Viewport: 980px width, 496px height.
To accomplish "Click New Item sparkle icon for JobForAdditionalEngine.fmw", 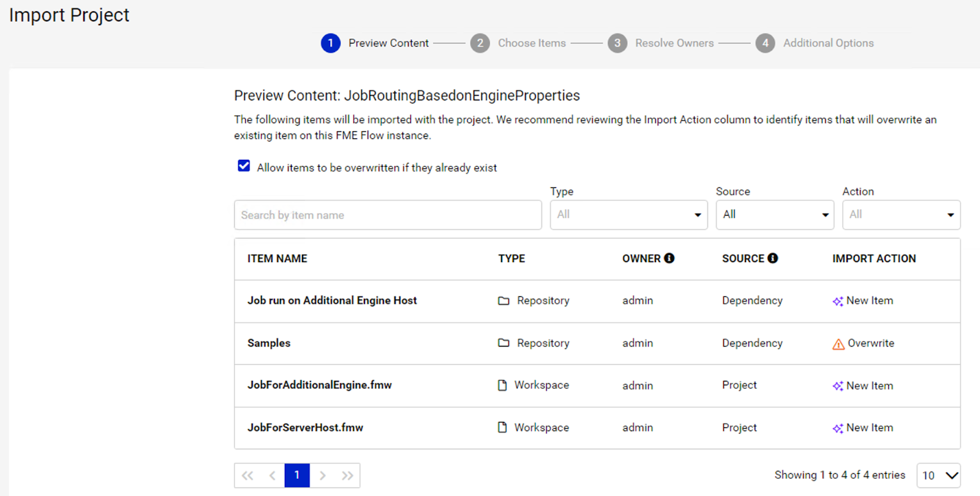I will coord(838,386).
